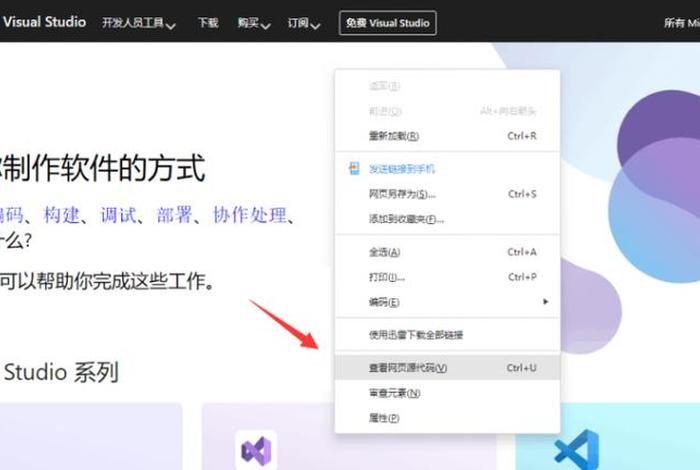Click the Studio 系列 heading

(61, 372)
